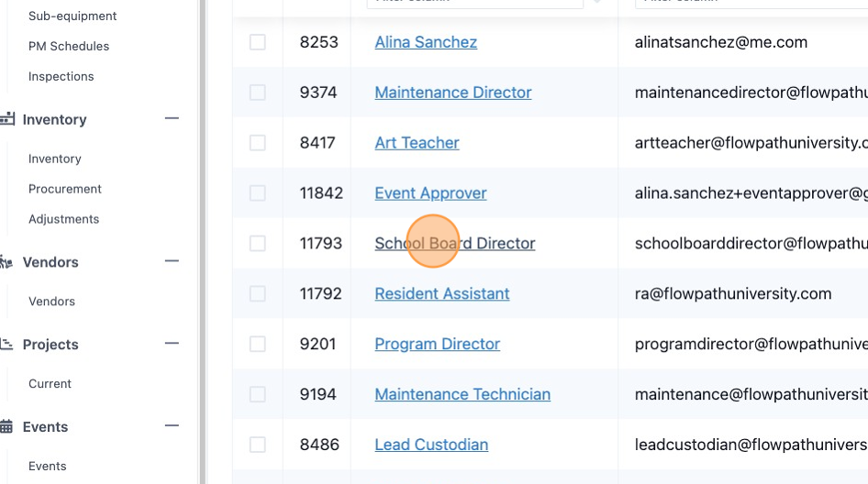The height and width of the screenshot is (484, 868).
Task: Select the checkbox for user 11793
Action: [x=258, y=244]
